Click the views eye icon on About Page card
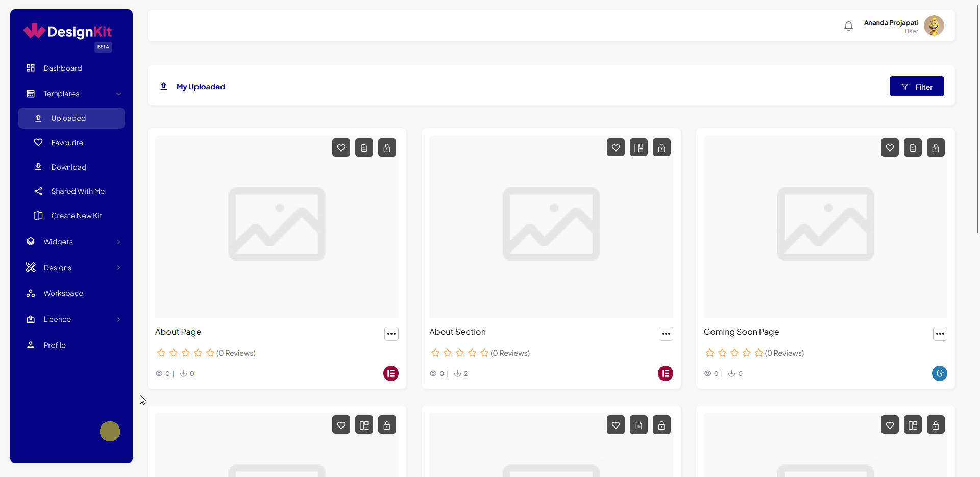 159,373
